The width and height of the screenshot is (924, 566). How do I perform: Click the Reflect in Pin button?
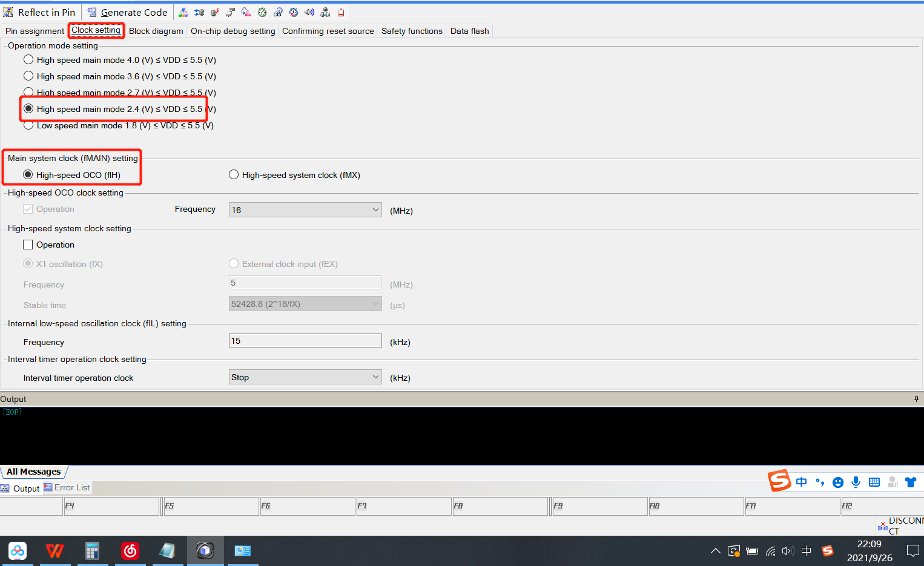[x=39, y=12]
